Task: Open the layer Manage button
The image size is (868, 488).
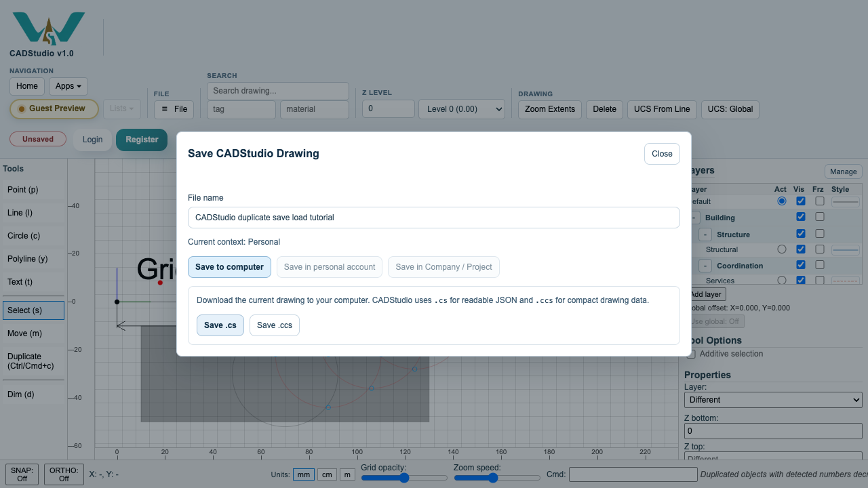Action: pos(844,171)
